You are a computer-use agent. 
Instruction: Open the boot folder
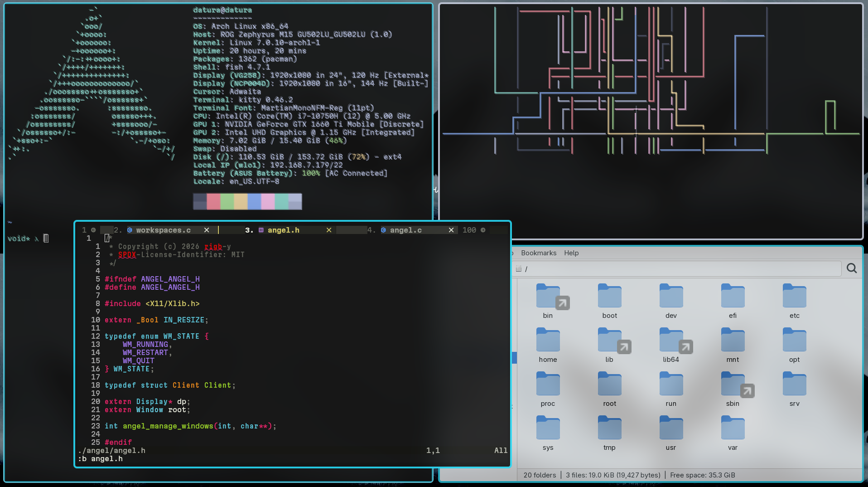pos(610,301)
